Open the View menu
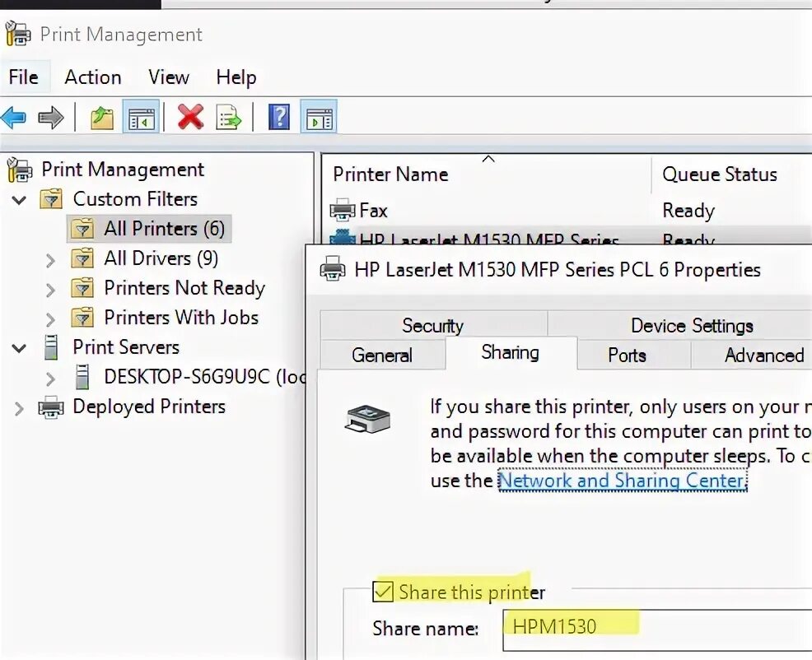This screenshot has height=660, width=812. click(x=168, y=77)
